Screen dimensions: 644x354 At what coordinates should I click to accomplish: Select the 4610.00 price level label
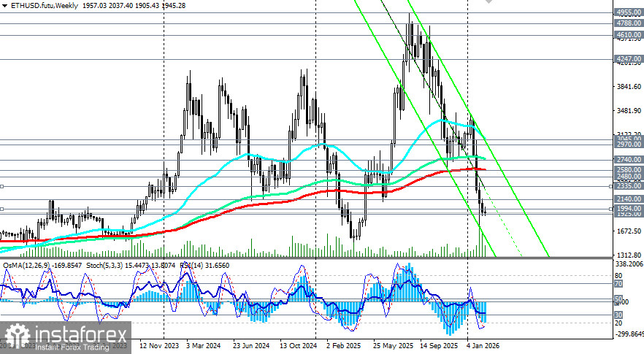click(629, 35)
